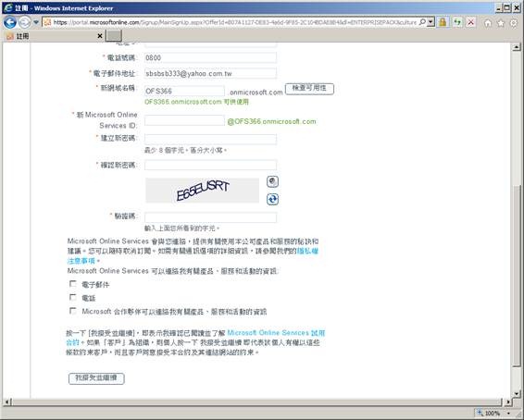Click the E65EUSRT CAPTCHA image

202,191
